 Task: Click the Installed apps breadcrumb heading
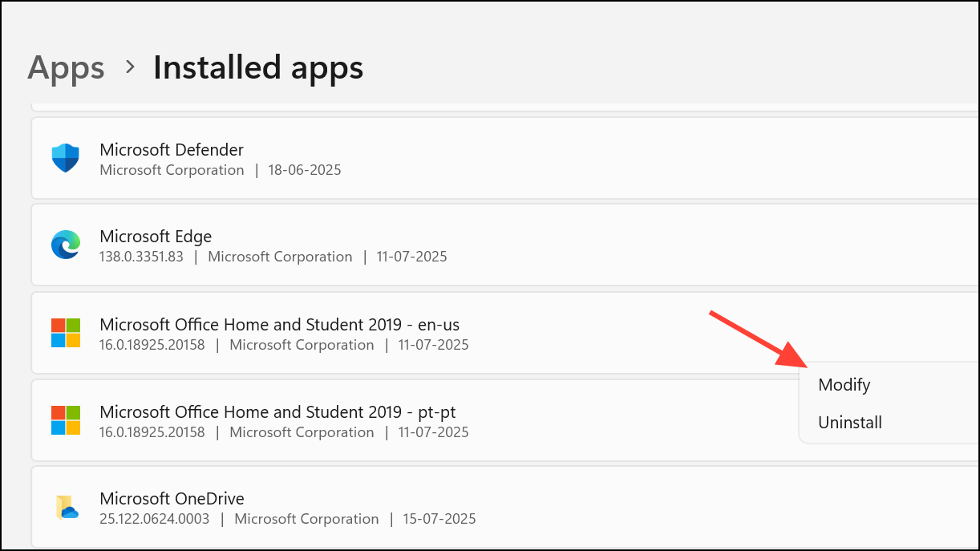258,68
